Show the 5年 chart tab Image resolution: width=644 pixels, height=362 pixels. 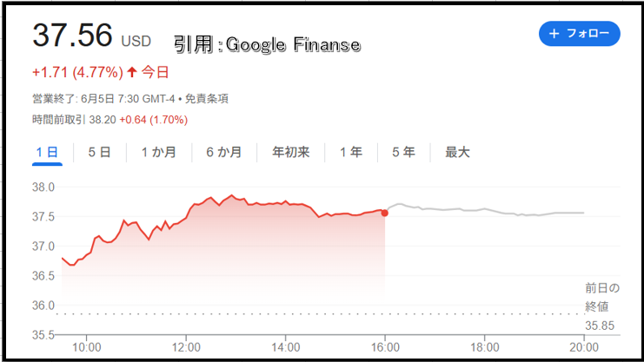coord(404,152)
